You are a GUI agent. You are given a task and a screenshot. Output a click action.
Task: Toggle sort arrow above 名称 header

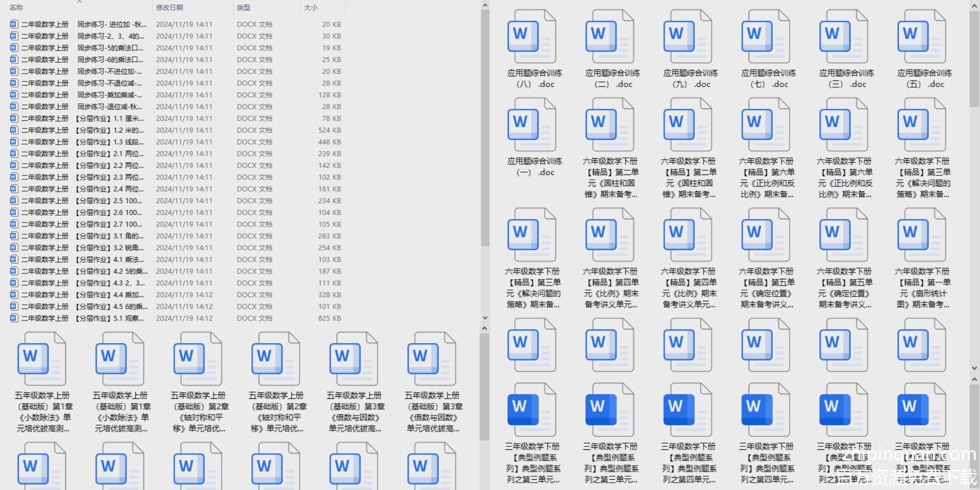click(79, 2)
